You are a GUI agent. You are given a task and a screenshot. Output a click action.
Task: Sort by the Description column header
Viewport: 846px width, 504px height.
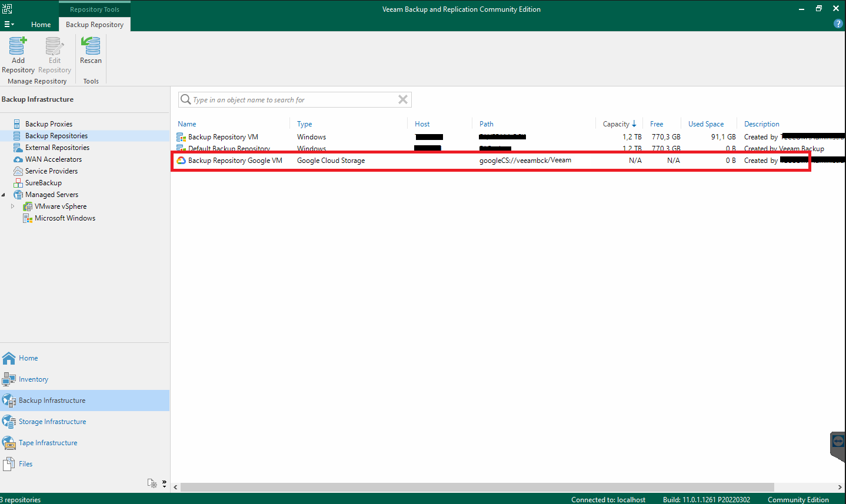(762, 124)
